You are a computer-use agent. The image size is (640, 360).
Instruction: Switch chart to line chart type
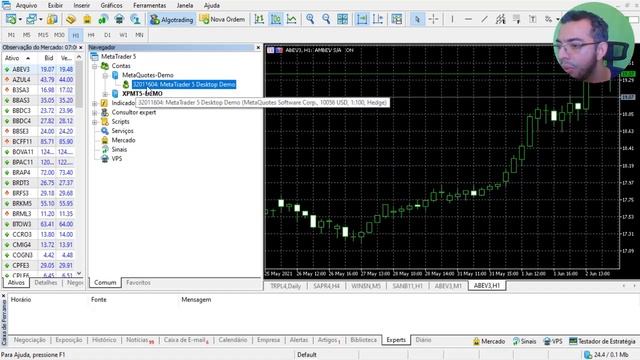point(291,19)
